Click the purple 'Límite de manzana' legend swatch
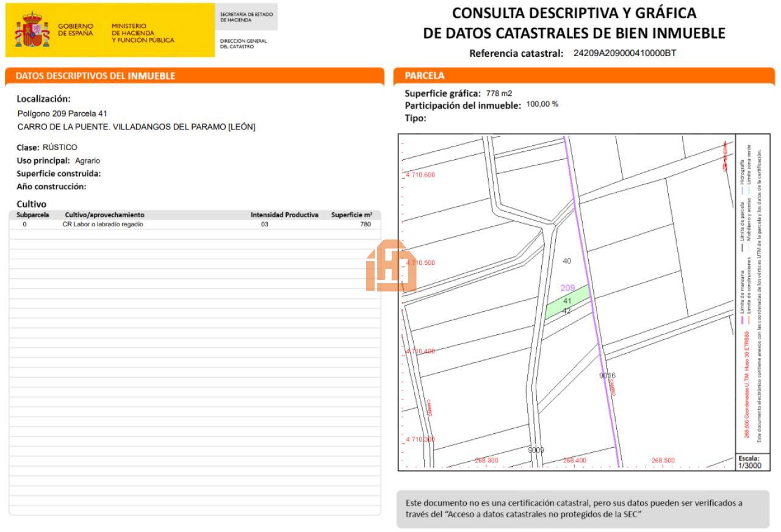781x532 pixels. point(743,320)
